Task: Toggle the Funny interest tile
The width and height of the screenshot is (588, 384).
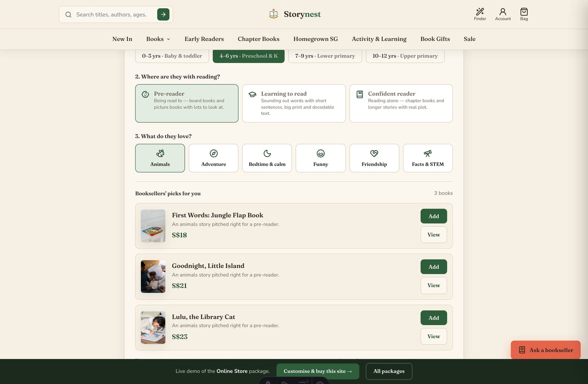Action: 321,158
